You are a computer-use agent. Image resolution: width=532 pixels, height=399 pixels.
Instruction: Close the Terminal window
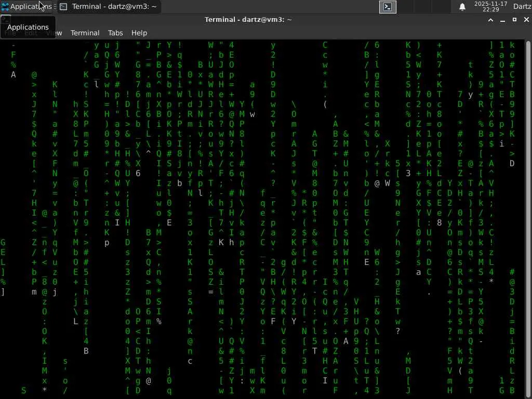526,20
